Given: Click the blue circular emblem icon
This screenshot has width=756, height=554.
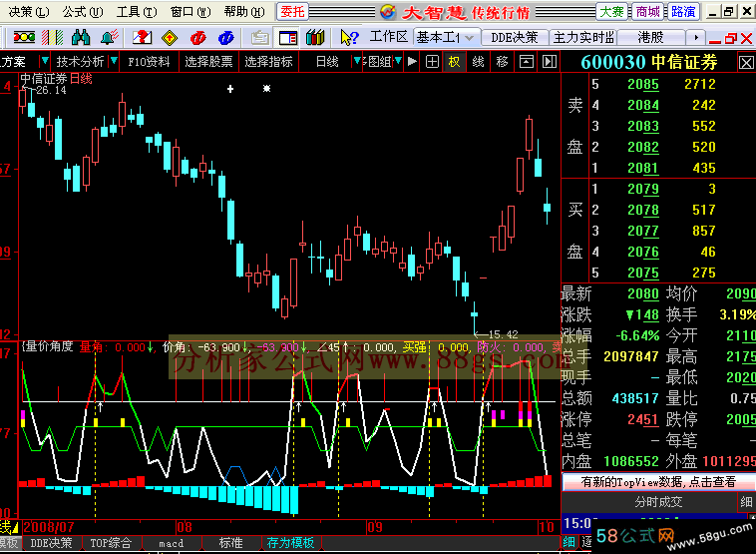Looking at the screenshot, I should pyautogui.click(x=225, y=37).
